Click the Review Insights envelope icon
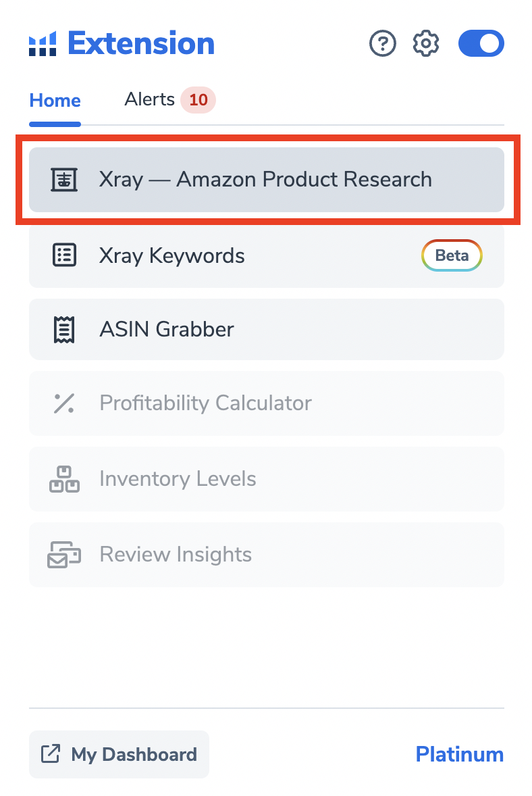 click(x=64, y=554)
